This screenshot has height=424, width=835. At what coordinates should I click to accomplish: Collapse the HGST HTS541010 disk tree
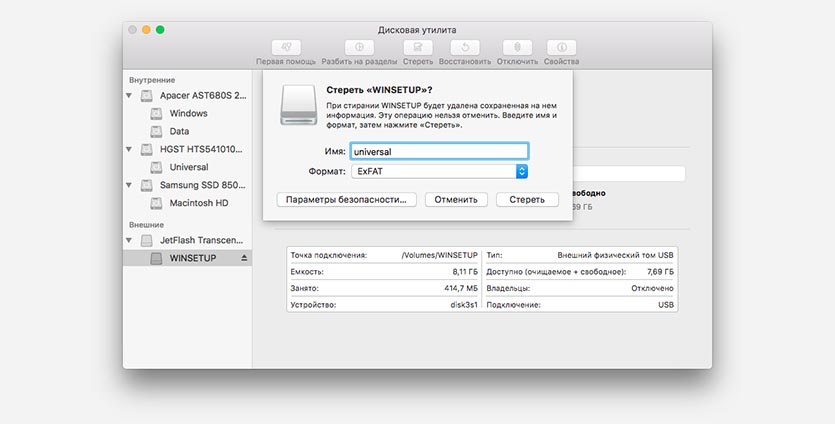[x=130, y=150]
